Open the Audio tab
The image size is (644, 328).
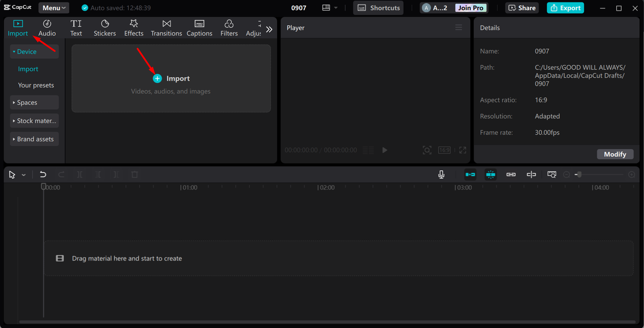47,28
